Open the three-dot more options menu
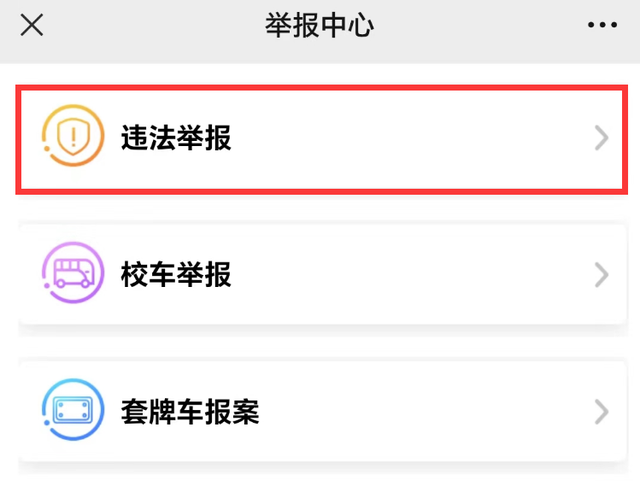Viewport: 640px width, 486px height. (x=602, y=25)
